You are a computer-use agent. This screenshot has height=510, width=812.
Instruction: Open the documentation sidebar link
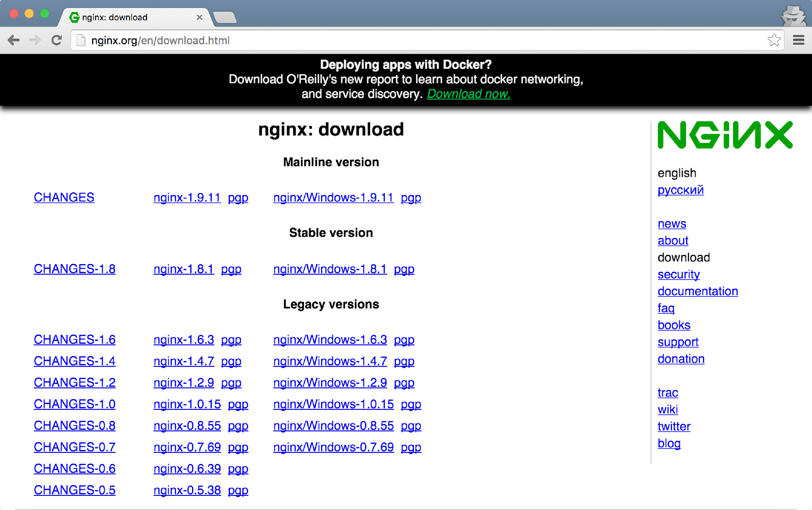click(x=698, y=291)
